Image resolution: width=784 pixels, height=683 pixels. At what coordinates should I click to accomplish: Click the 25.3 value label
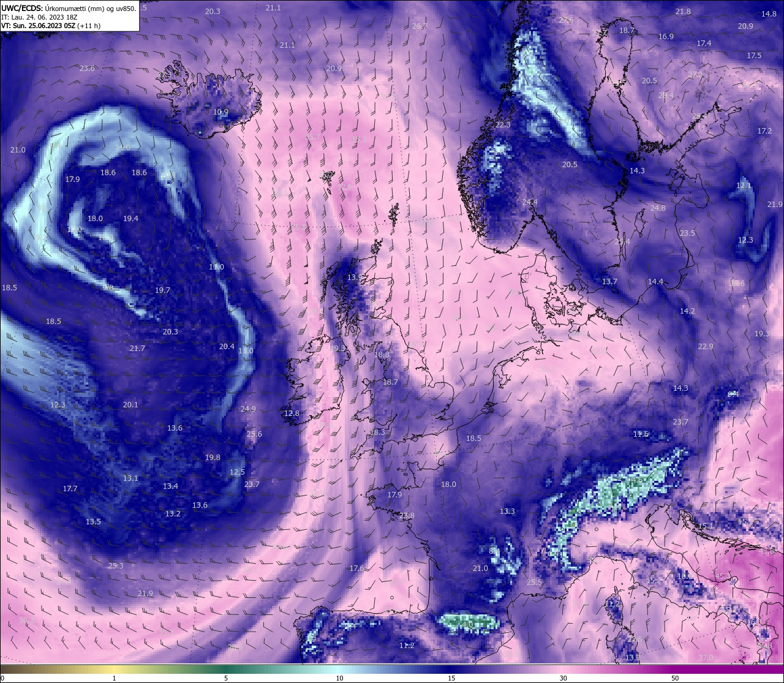click(115, 566)
